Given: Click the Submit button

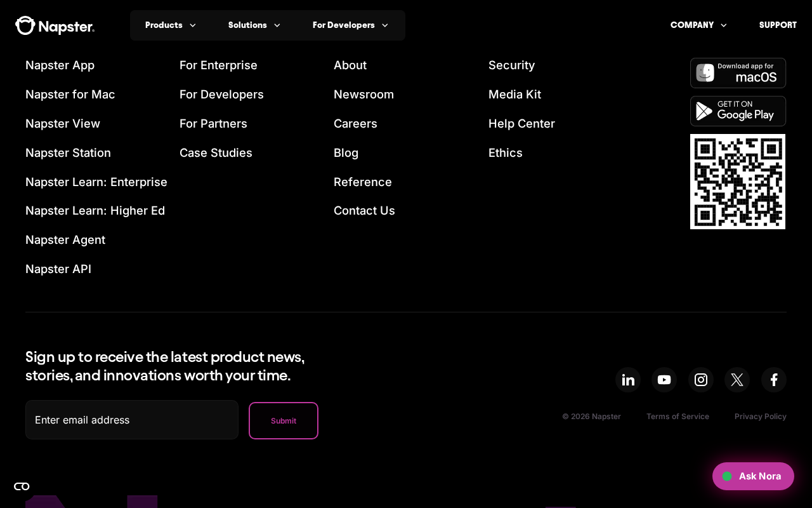Looking at the screenshot, I should tap(284, 420).
